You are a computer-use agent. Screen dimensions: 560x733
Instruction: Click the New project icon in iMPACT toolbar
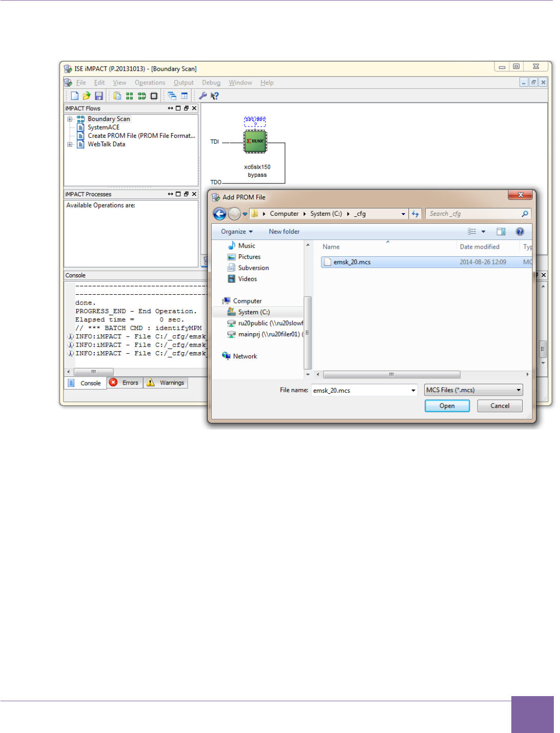(x=75, y=96)
